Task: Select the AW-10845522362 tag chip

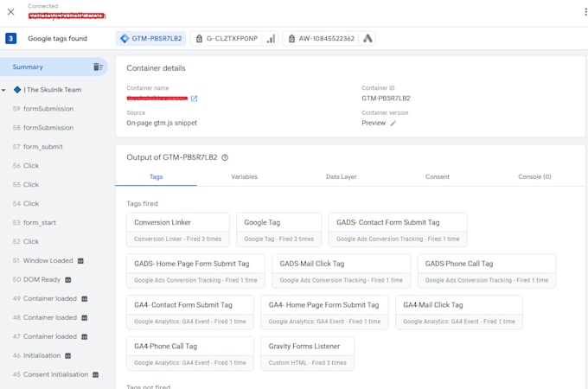Action: [x=329, y=38]
